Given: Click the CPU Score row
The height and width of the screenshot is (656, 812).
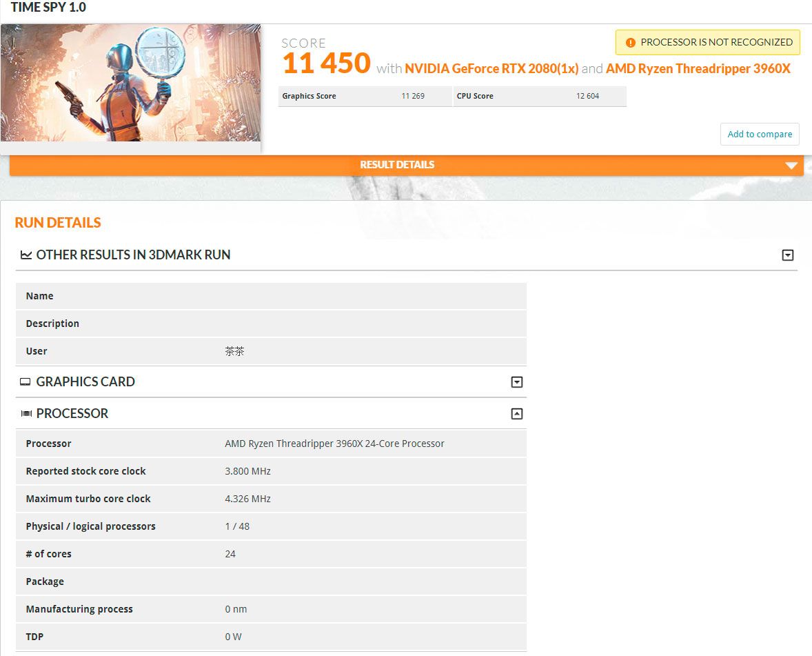Looking at the screenshot, I should pyautogui.click(x=540, y=96).
